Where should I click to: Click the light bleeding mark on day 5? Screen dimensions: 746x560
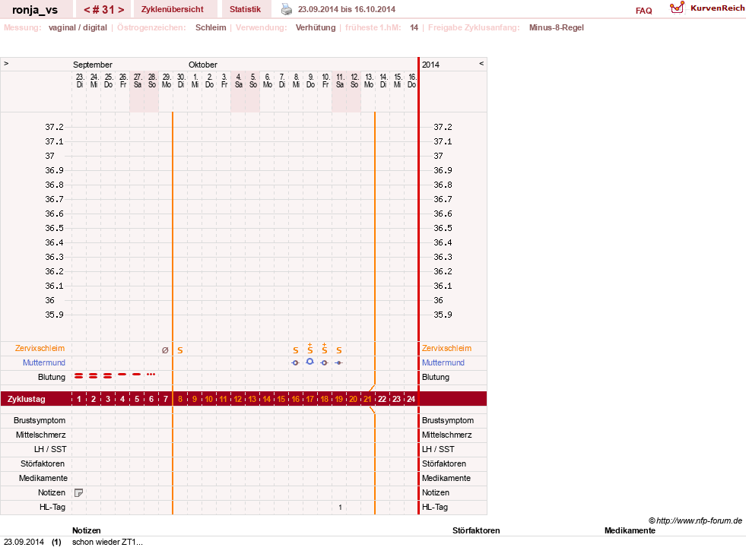pyautogui.click(x=137, y=375)
